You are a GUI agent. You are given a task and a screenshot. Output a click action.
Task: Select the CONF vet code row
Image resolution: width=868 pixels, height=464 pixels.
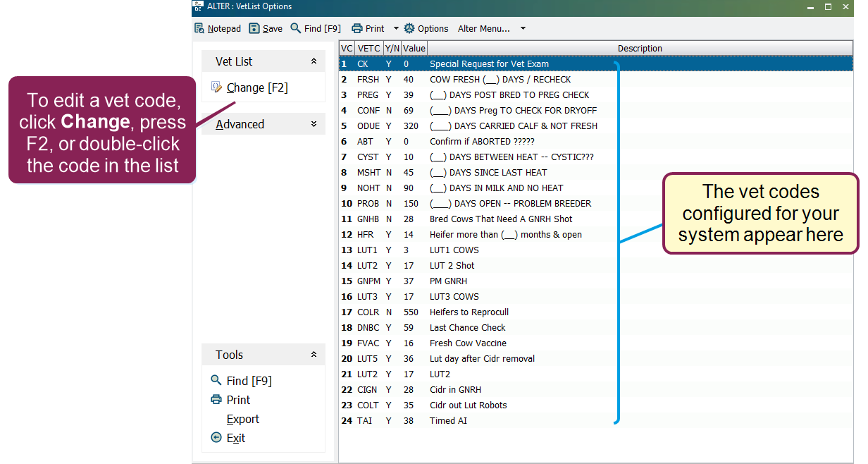[595, 111]
